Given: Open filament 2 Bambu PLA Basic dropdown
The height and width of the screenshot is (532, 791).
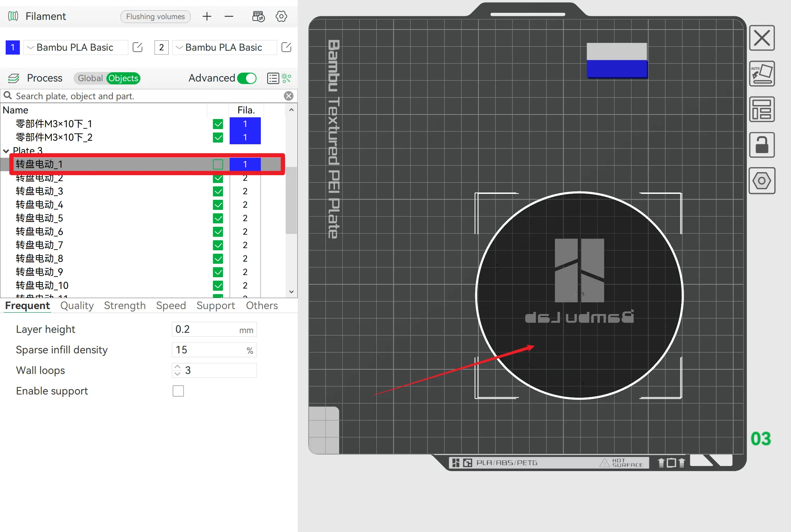Looking at the screenshot, I should (x=224, y=47).
